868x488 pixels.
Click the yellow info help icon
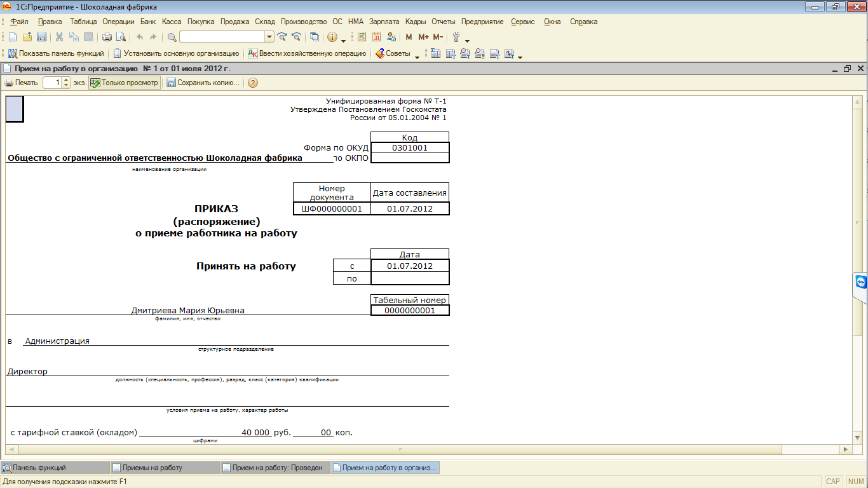click(332, 37)
